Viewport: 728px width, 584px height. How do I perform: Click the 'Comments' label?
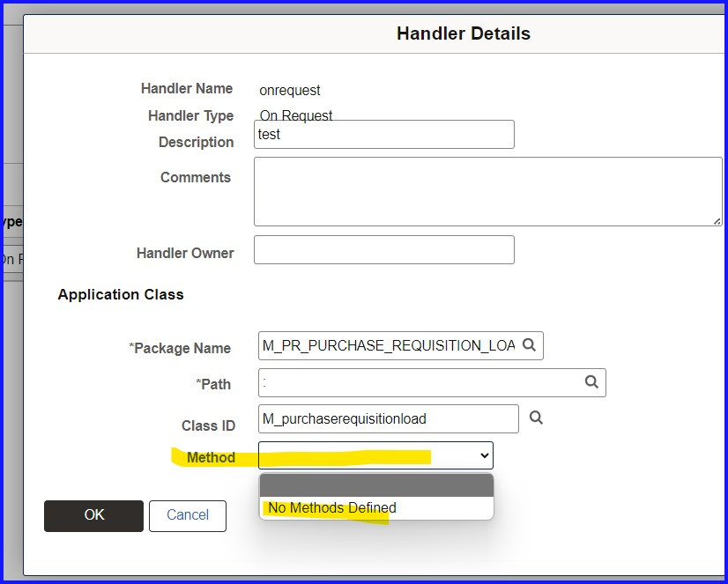click(196, 177)
